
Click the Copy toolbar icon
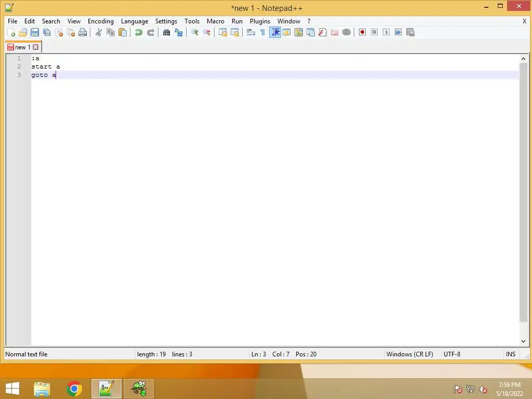[111, 32]
